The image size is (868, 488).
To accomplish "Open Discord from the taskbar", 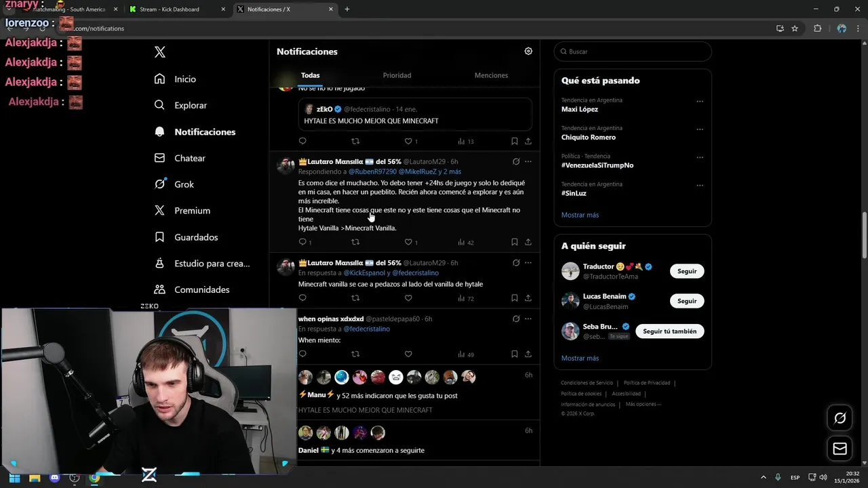I will point(55,478).
